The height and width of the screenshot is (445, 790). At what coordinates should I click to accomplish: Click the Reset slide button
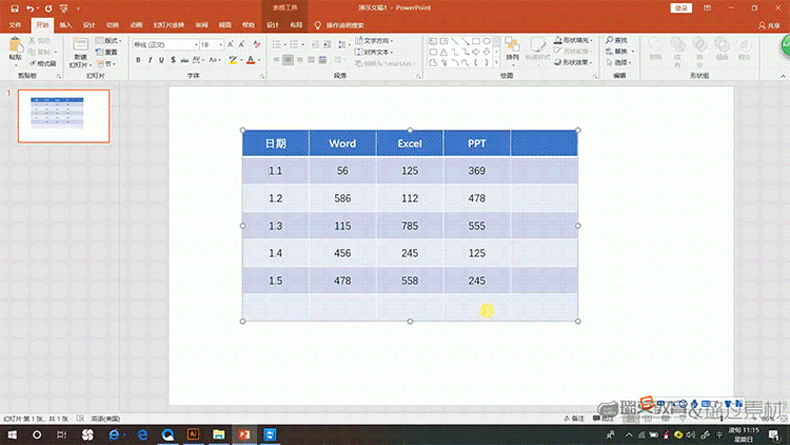point(106,52)
